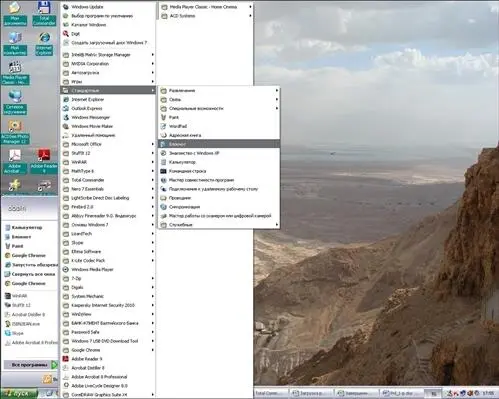Screen dimensions: 499x399
Task: Click the Internet Explorer desktop icon
Action: coord(44,43)
